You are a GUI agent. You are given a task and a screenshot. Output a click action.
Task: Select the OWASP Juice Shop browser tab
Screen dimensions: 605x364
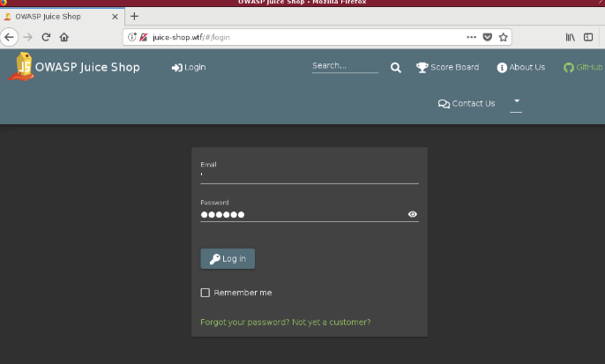pos(62,17)
